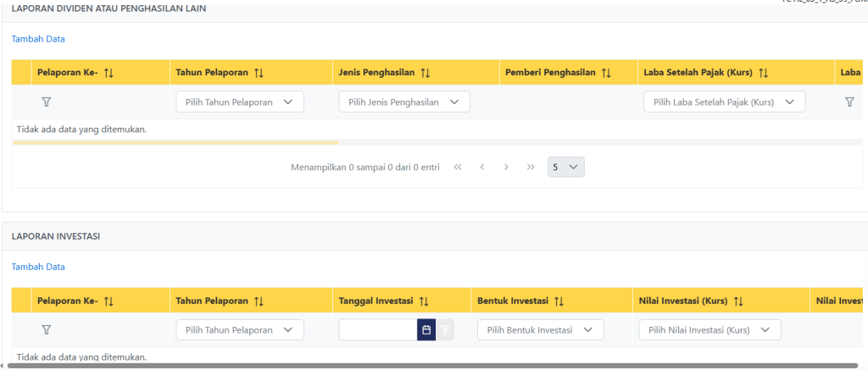
Task: Sort by Tanggal Investasi column
Action: (x=424, y=301)
